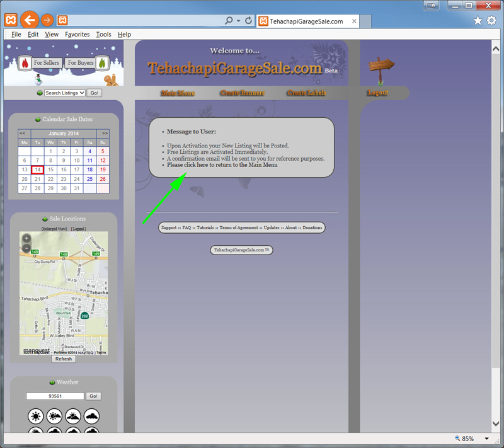504x448 pixels.
Task: Click the forward navigation arrow
Action: tap(47, 20)
